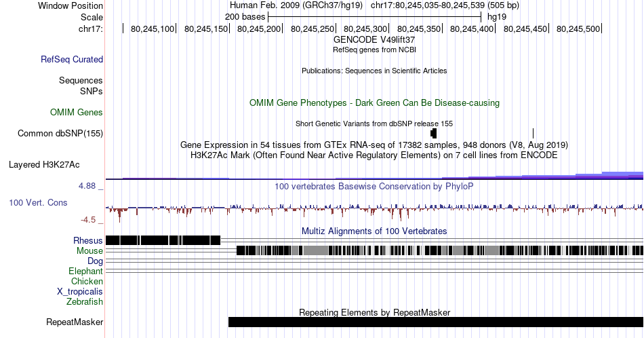Click the Zebrafish alignment row label
The height and width of the screenshot is (338, 644).
[85, 302]
